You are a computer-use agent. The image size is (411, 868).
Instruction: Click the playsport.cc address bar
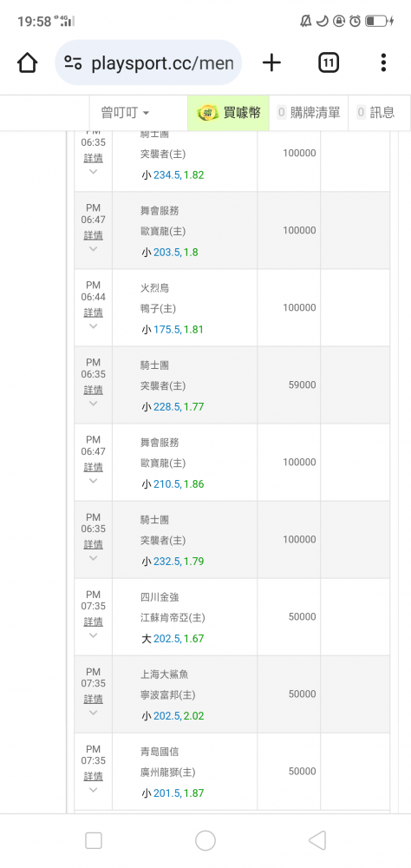[x=148, y=62]
